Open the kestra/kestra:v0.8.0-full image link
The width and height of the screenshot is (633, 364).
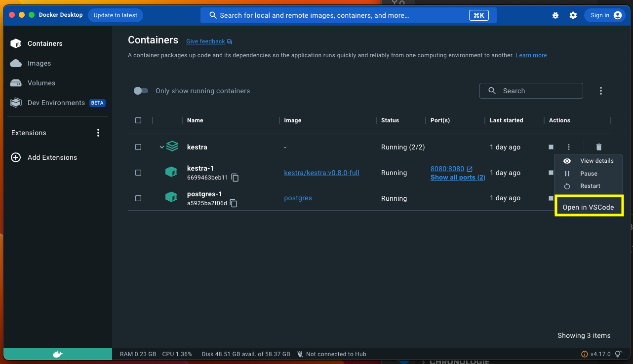321,173
